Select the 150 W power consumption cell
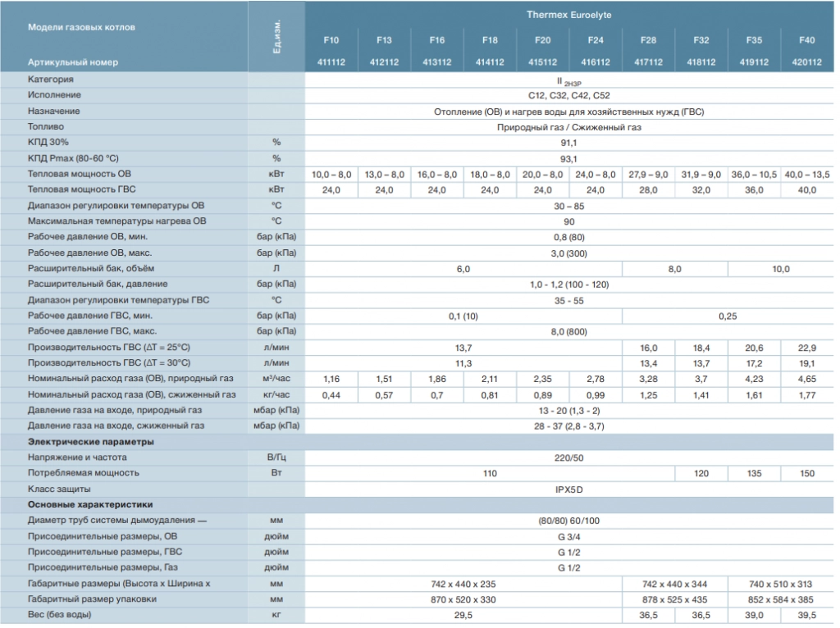Screen dimensions: 840x628 (x=808, y=473)
